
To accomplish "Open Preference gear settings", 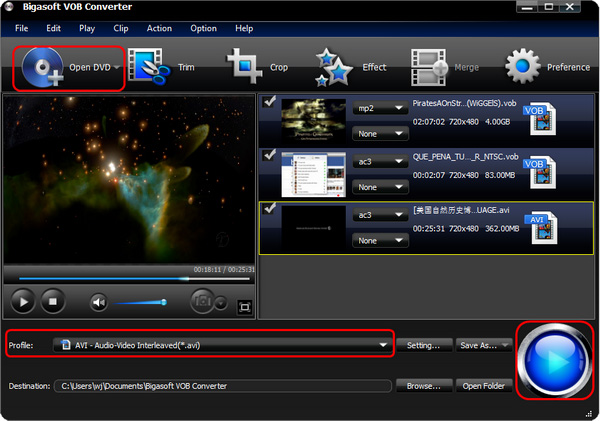I will pos(523,66).
